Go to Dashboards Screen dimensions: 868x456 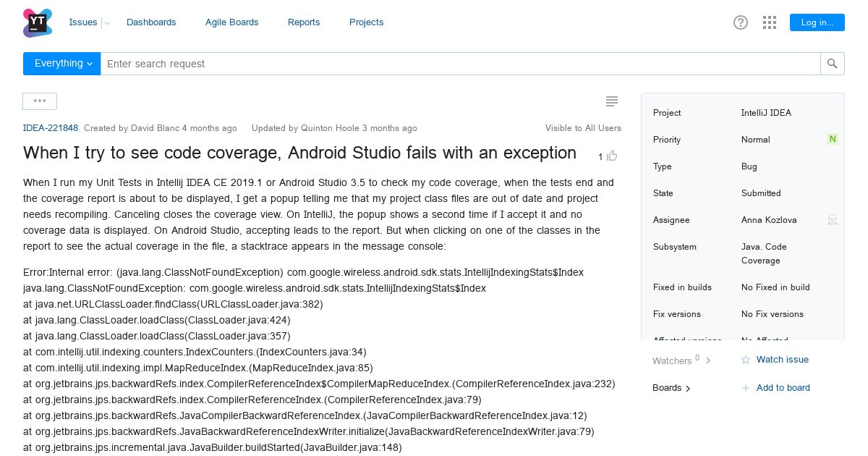(151, 22)
